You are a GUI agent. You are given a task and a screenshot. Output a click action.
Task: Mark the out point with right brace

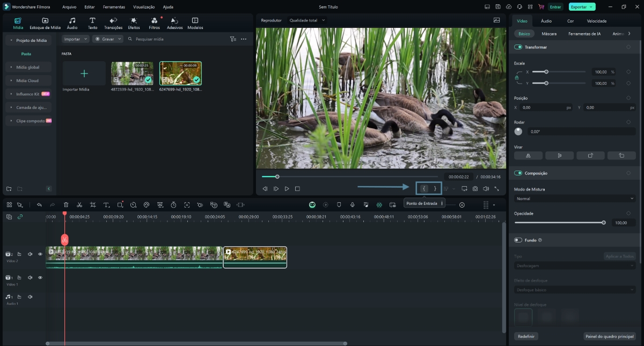coord(435,189)
